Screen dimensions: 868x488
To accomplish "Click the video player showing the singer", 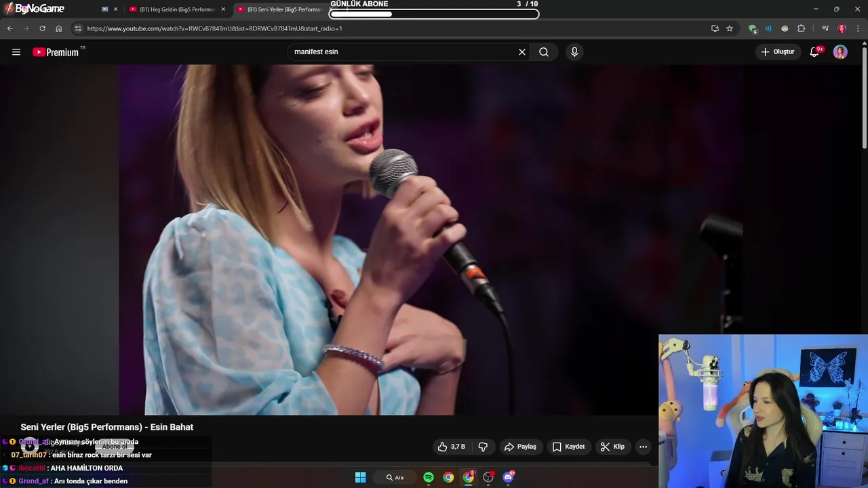I will (x=431, y=239).
